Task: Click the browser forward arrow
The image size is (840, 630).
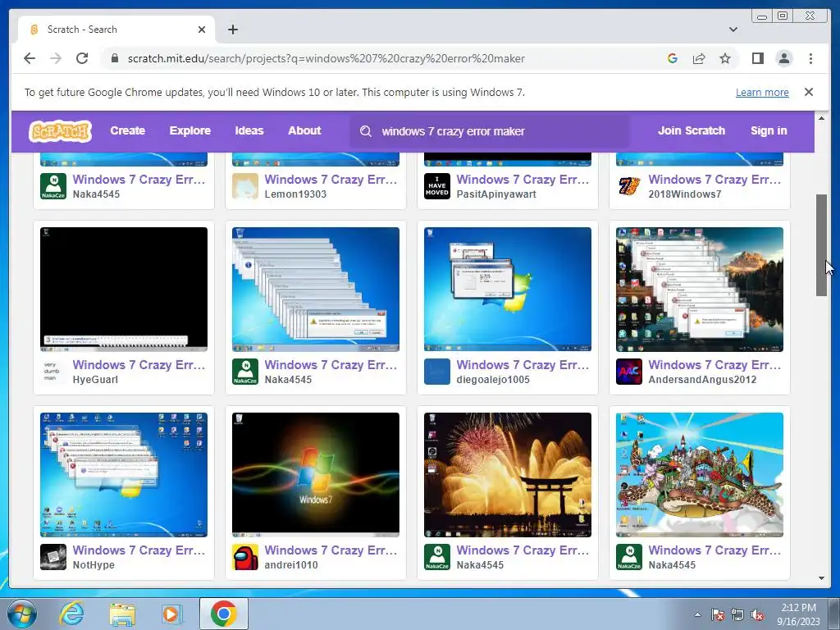Action: click(x=56, y=58)
